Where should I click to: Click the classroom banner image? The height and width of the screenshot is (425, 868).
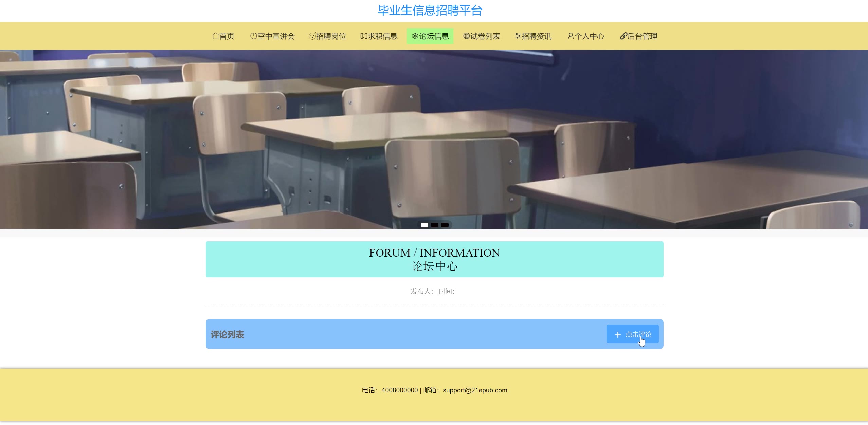point(434,136)
